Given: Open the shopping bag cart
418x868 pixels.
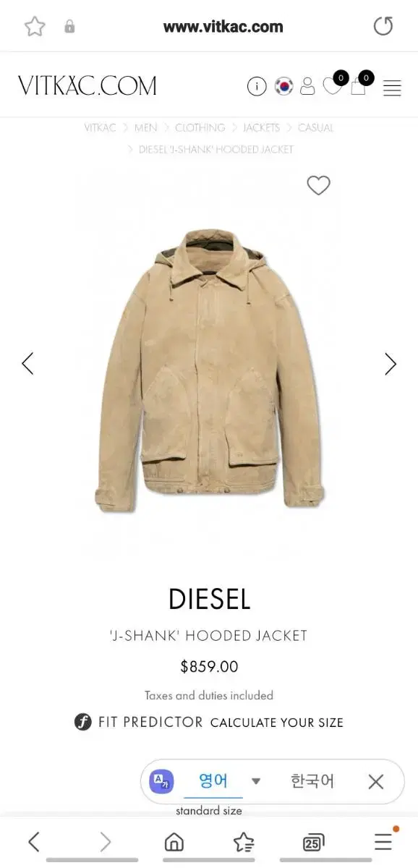Looking at the screenshot, I should point(358,88).
